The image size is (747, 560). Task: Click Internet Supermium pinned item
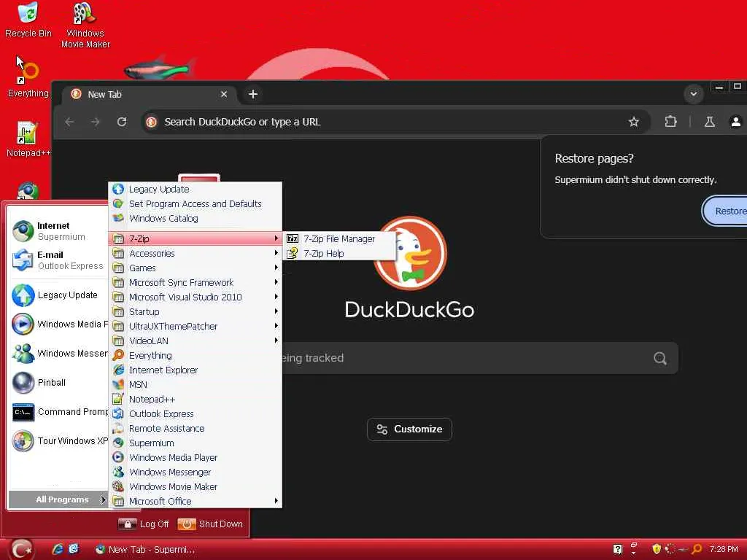(x=58, y=231)
